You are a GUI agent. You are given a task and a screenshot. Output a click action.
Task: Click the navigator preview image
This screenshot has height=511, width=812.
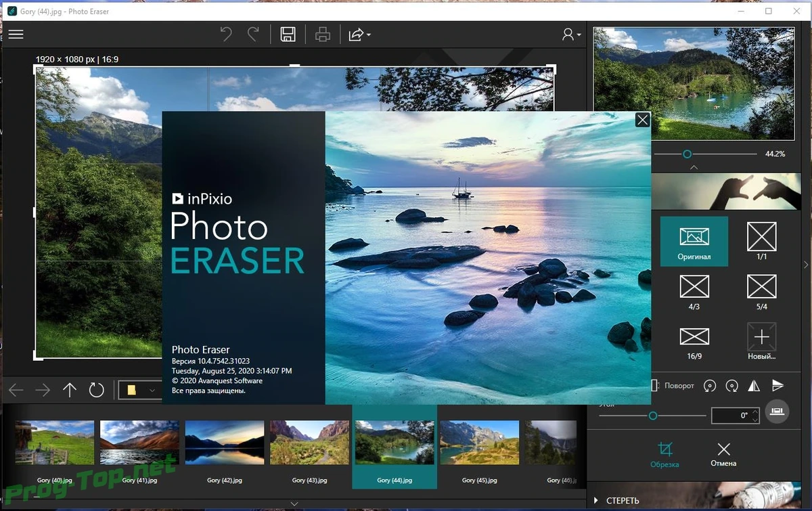coord(694,83)
